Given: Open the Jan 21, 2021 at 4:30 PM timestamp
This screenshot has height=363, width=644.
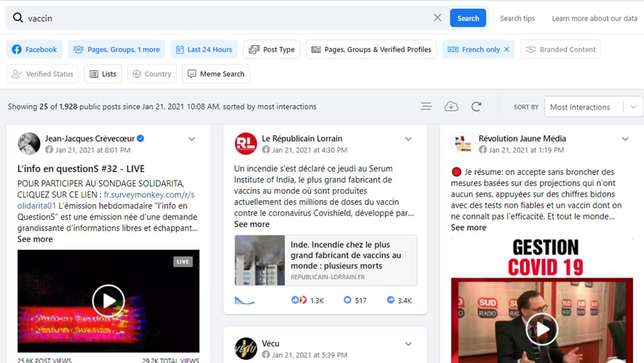Looking at the screenshot, I should click(310, 150).
